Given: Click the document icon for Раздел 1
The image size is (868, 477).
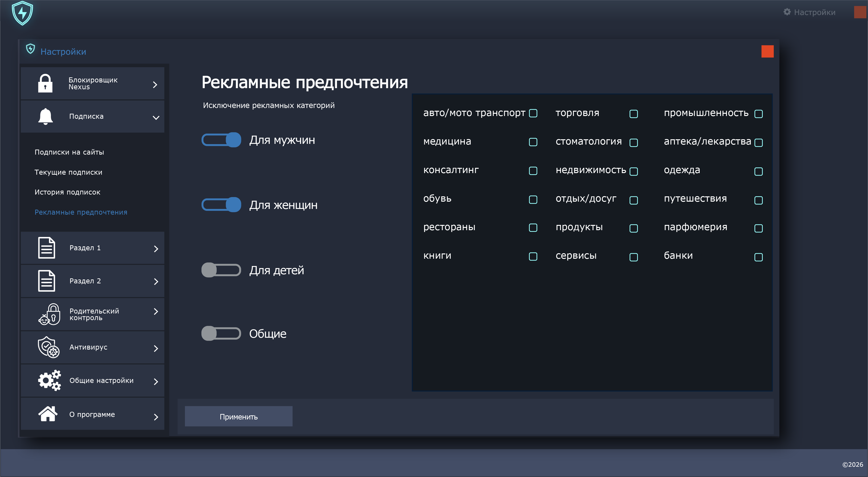Looking at the screenshot, I should click(47, 248).
